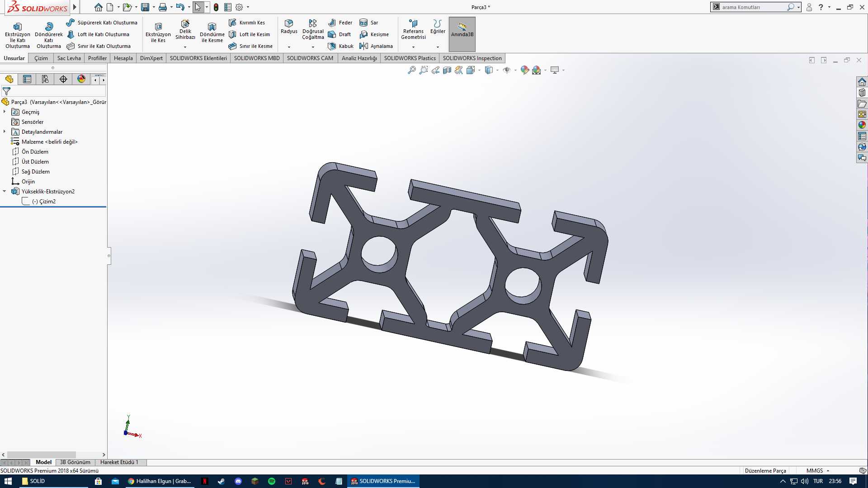Open the DimXpertManager tab

(x=63, y=80)
